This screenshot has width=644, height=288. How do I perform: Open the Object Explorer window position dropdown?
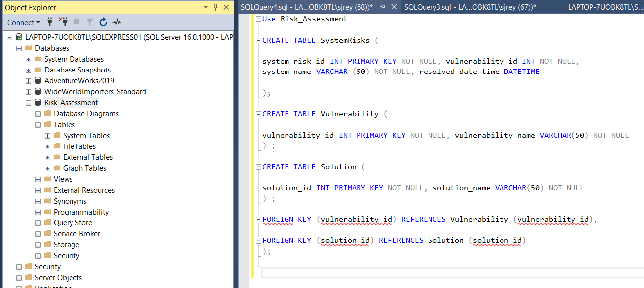[x=205, y=7]
